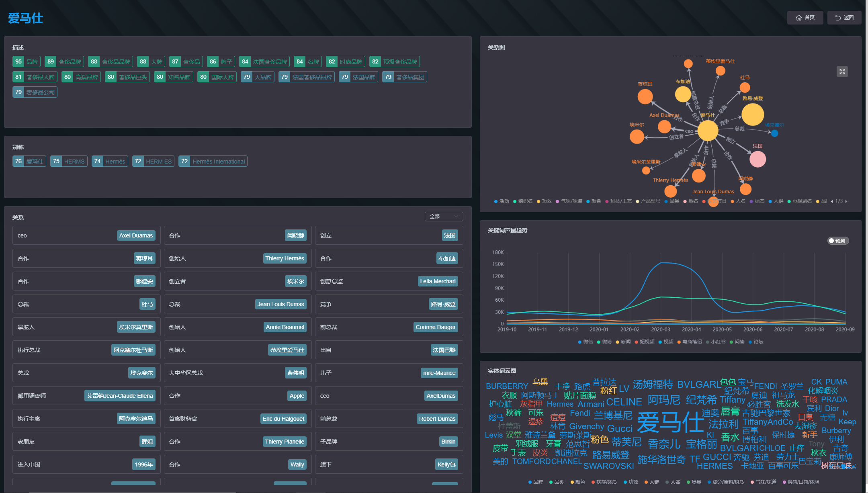Expand the relation graph to fullscreen

(842, 72)
